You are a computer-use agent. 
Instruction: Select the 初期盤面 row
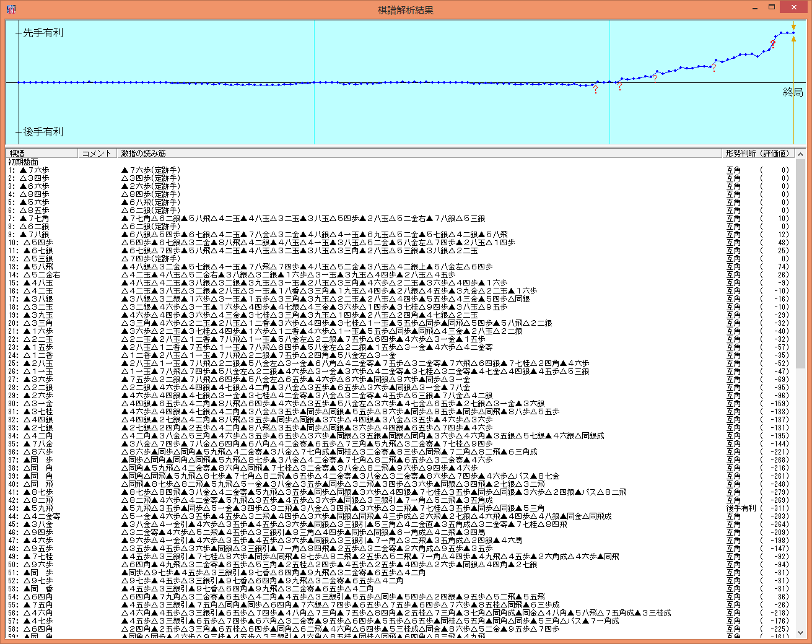point(24,162)
